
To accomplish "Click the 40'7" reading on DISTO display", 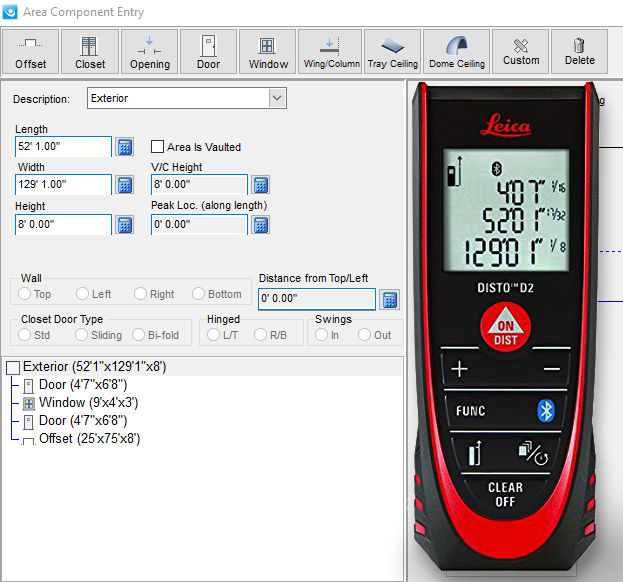I will (531, 191).
